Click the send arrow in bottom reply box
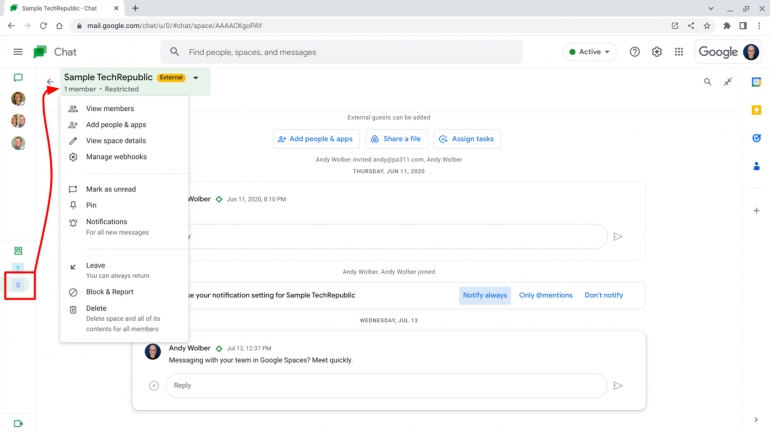The width and height of the screenshot is (770, 433). click(x=618, y=385)
